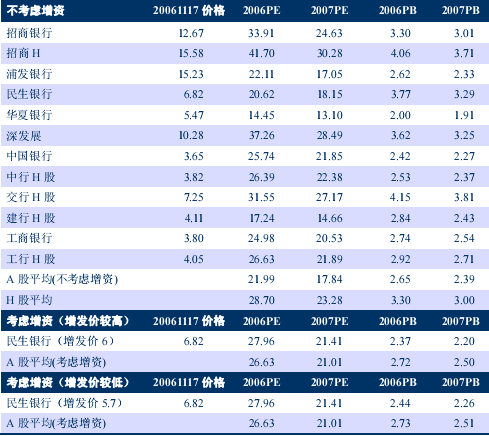Select the 民生银行（增发价 6） row label
Image resolution: width=489 pixels, height=436 pixels.
pyautogui.click(x=60, y=341)
